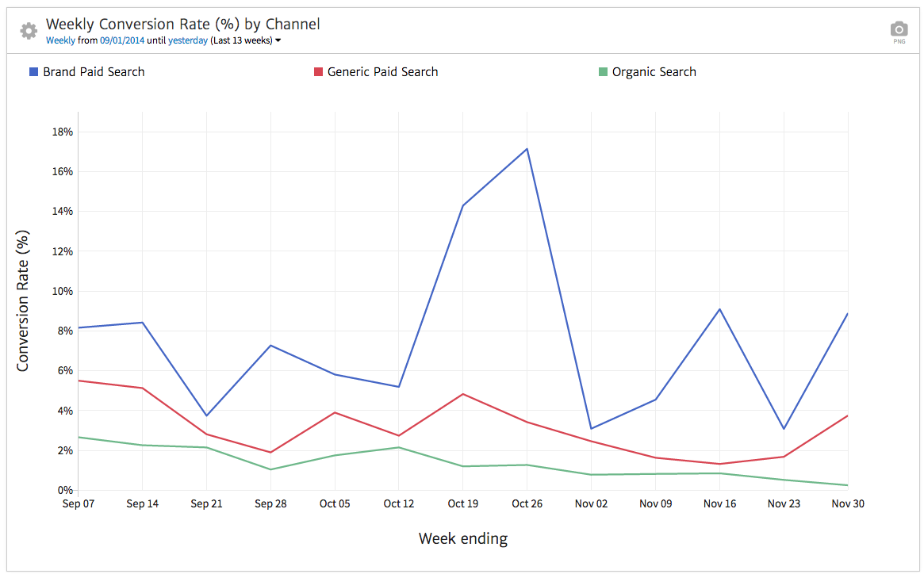Open the chart settings gear icon

coord(29,31)
